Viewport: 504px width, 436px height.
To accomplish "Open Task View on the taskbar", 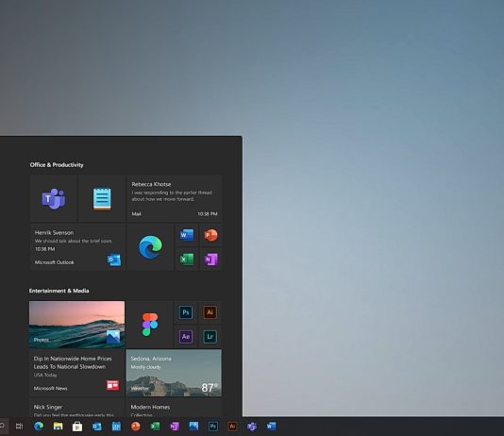I will [19, 427].
